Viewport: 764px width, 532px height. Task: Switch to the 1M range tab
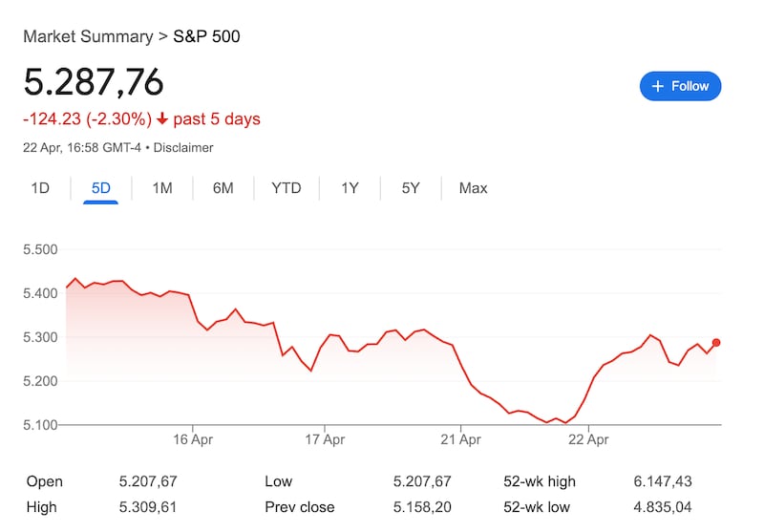tap(162, 188)
